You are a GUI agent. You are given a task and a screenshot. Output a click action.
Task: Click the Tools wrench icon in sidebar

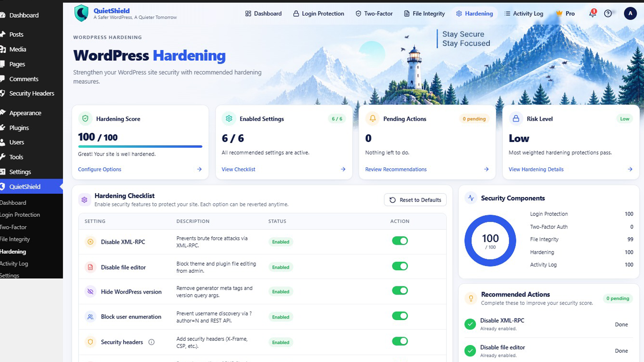(x=2, y=157)
